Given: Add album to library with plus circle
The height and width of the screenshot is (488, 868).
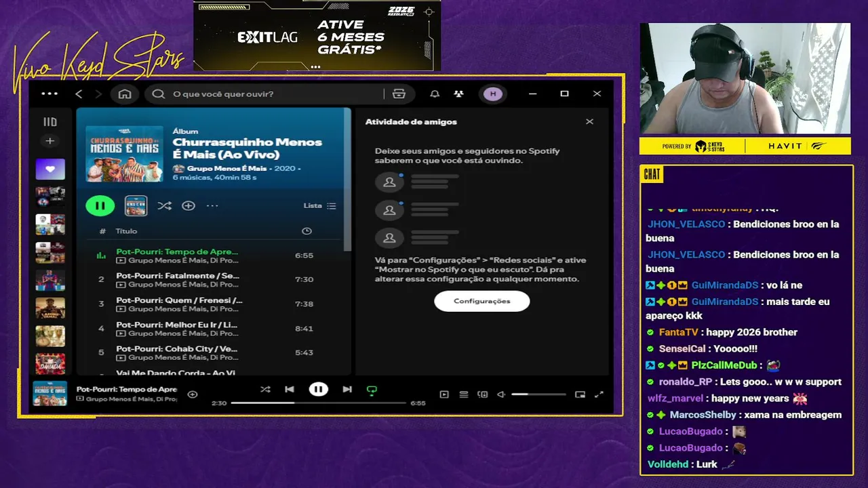Looking at the screenshot, I should pos(189,205).
